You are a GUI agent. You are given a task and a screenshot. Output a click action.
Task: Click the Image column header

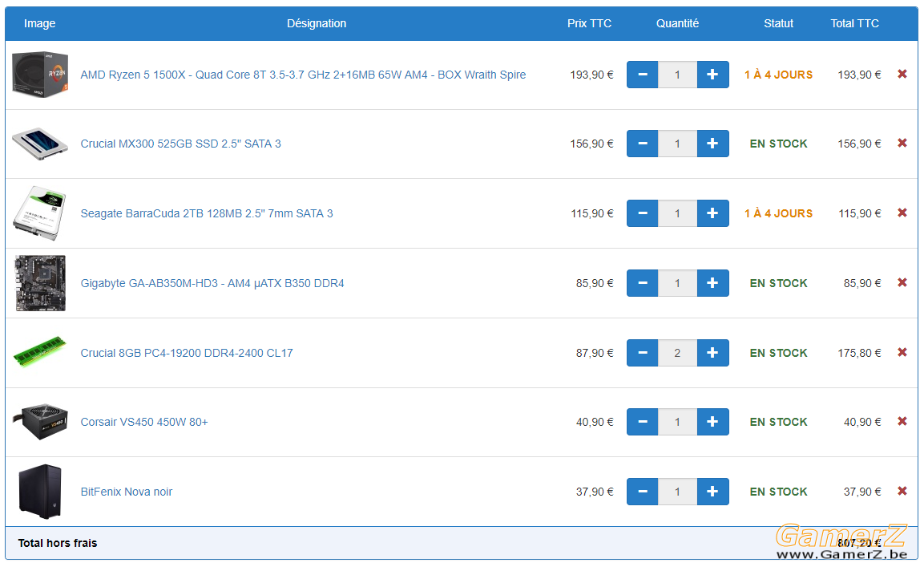tap(39, 23)
